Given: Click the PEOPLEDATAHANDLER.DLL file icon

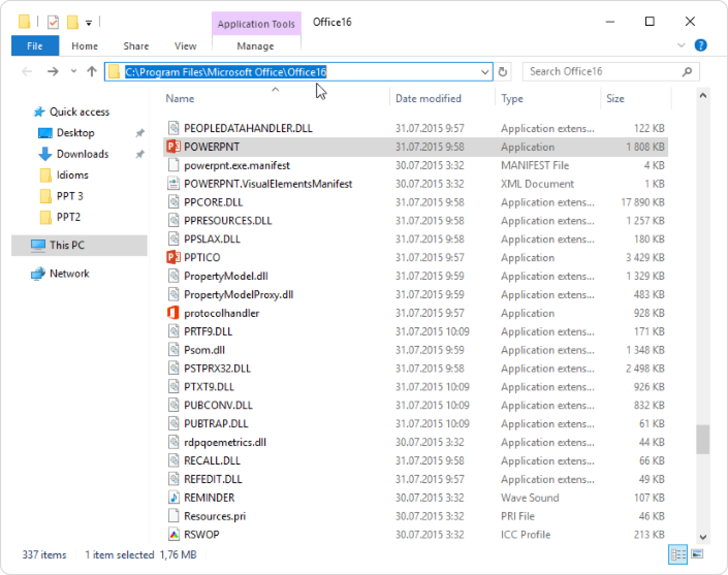Looking at the screenshot, I should [x=173, y=128].
